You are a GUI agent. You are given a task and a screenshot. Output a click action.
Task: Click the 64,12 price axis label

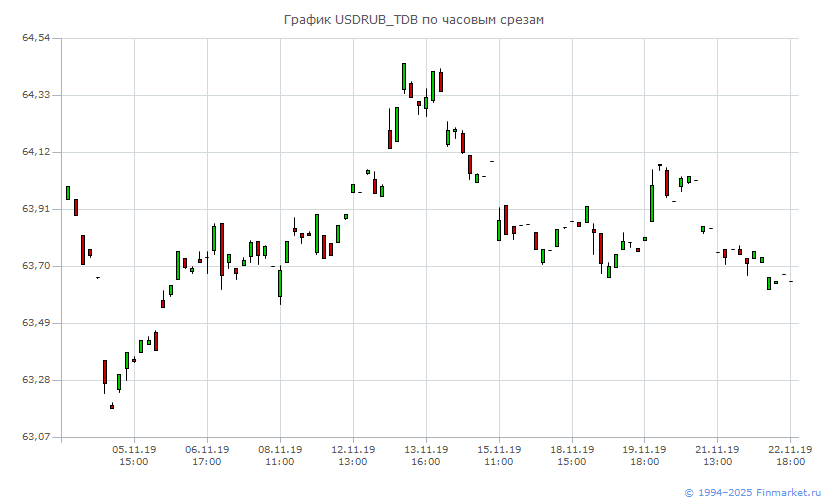[x=36, y=152]
